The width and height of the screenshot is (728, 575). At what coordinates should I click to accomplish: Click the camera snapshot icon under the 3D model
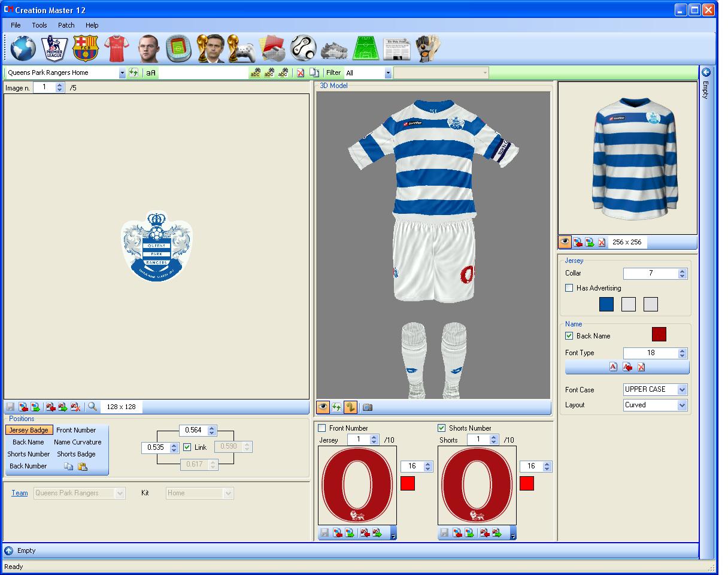click(x=368, y=407)
